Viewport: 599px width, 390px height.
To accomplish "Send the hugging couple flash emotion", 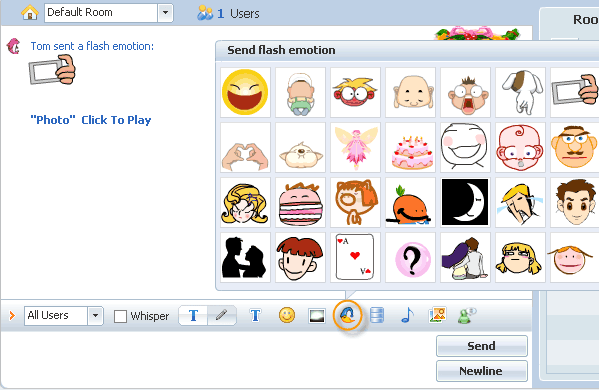I will pyautogui.click(x=465, y=257).
